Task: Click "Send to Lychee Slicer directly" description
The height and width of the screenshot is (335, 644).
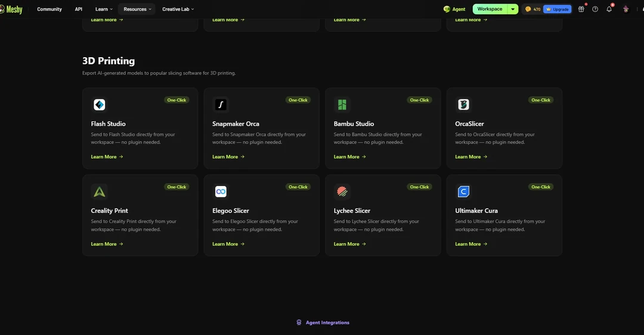Action: tap(376, 225)
